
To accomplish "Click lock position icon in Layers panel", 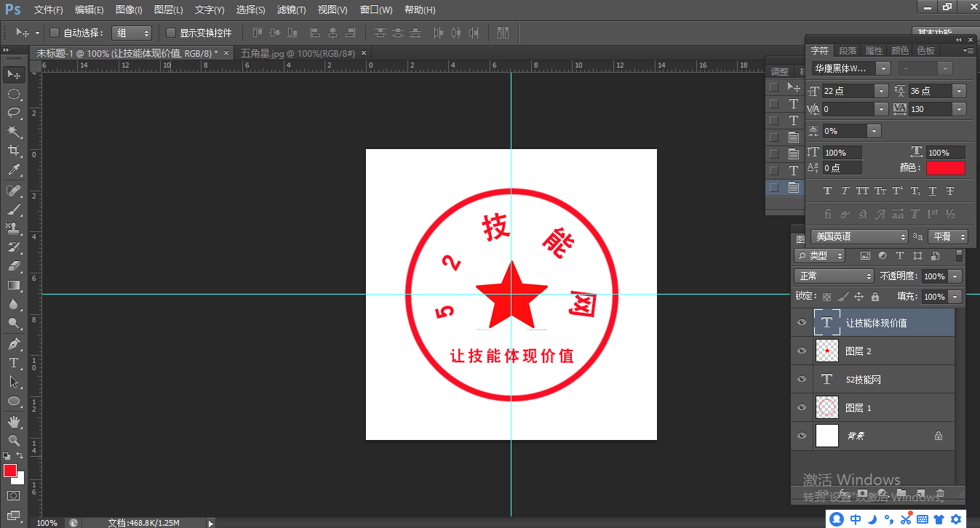I will coord(859,297).
